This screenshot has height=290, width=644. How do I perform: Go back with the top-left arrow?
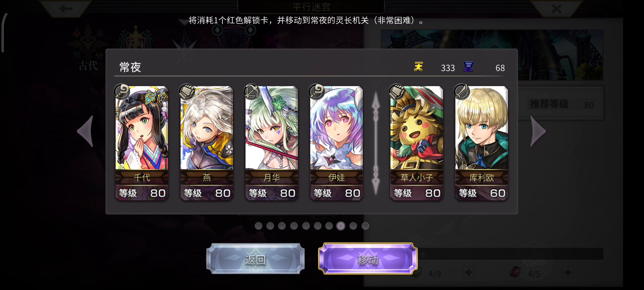[x=66, y=9]
